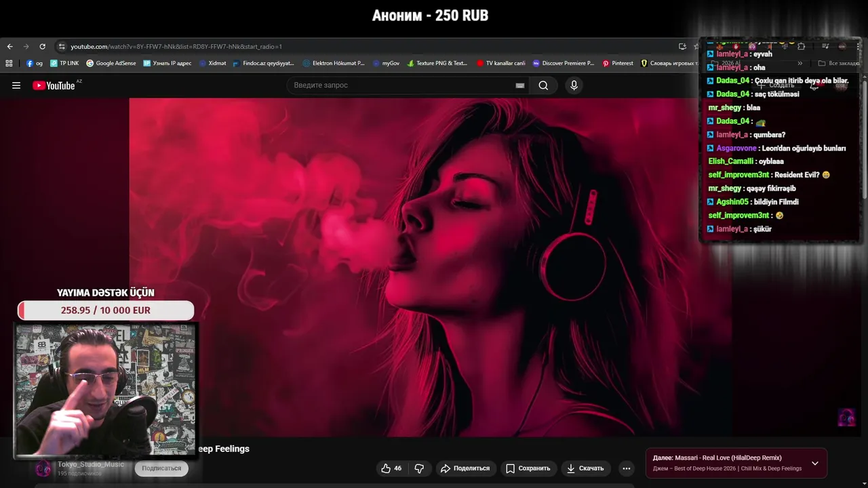Open the apps grid in bookmarks bar

pyautogui.click(x=9, y=63)
